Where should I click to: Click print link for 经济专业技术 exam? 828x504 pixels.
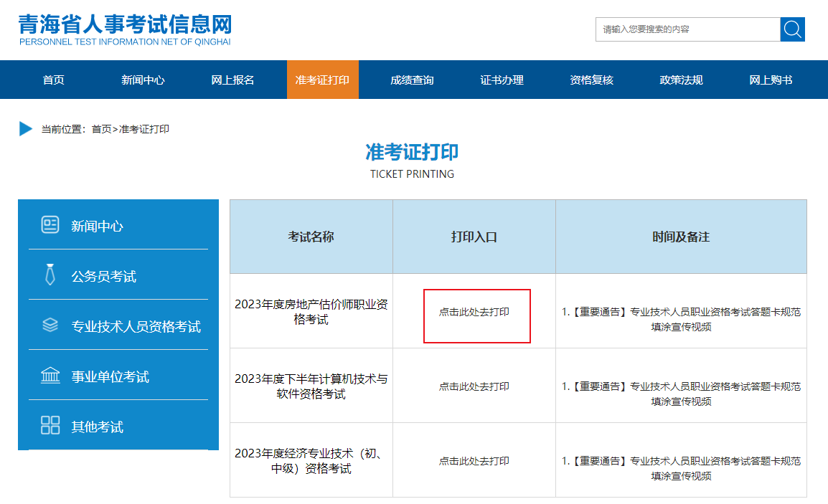click(474, 461)
